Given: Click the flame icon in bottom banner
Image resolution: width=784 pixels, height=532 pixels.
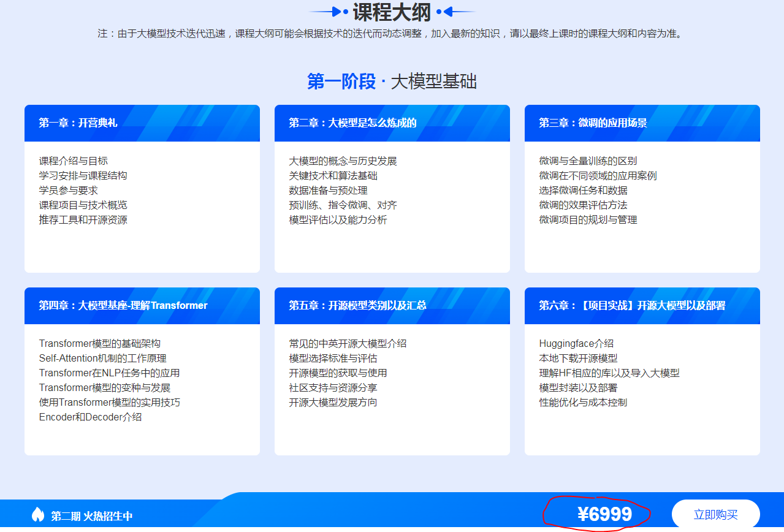Looking at the screenshot, I should tap(38, 515).
